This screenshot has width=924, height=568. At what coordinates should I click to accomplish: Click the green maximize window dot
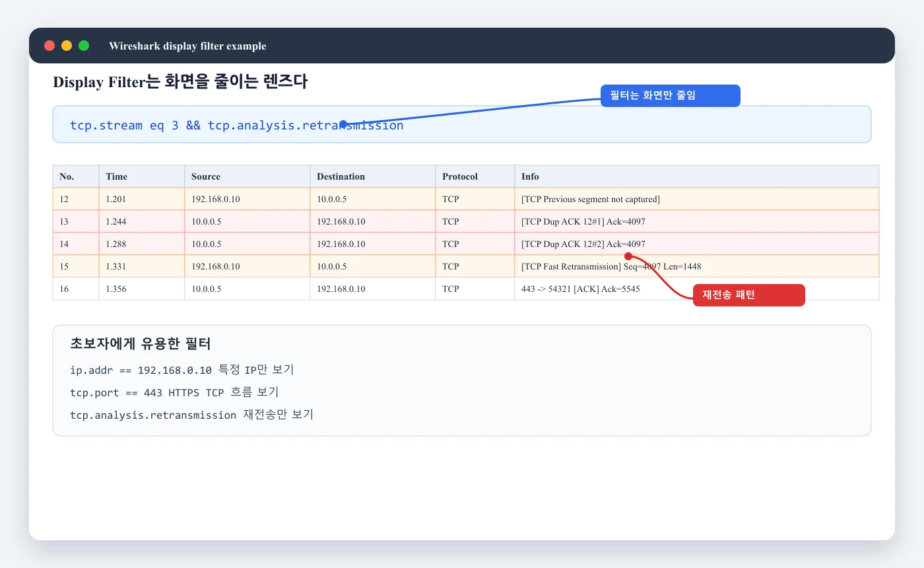[84, 46]
